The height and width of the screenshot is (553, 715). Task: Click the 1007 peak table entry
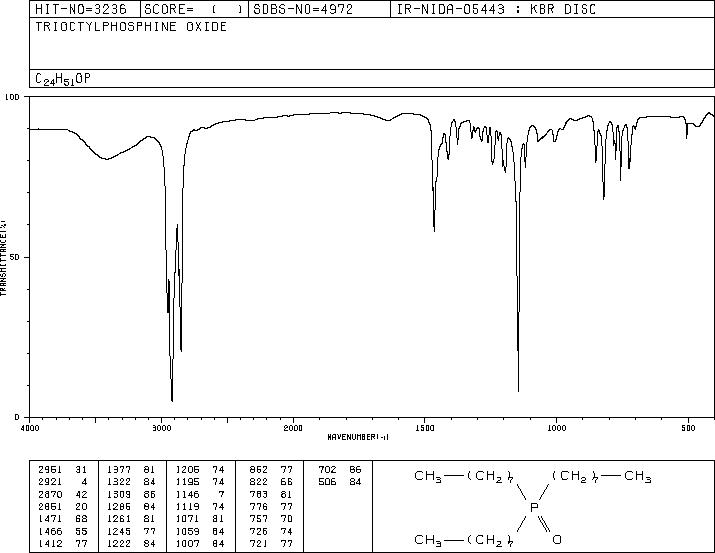coord(187,543)
